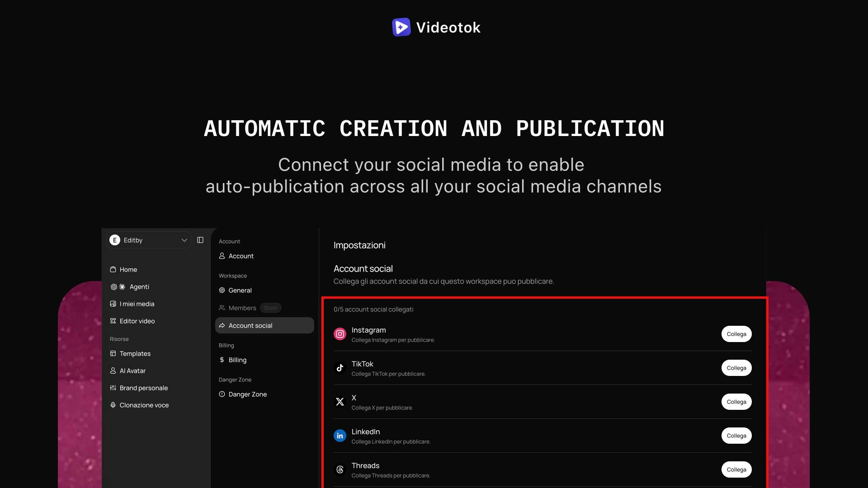Viewport: 868px width, 488px height.
Task: Click the Agenti sparkle icon
Action: pyautogui.click(x=122, y=286)
